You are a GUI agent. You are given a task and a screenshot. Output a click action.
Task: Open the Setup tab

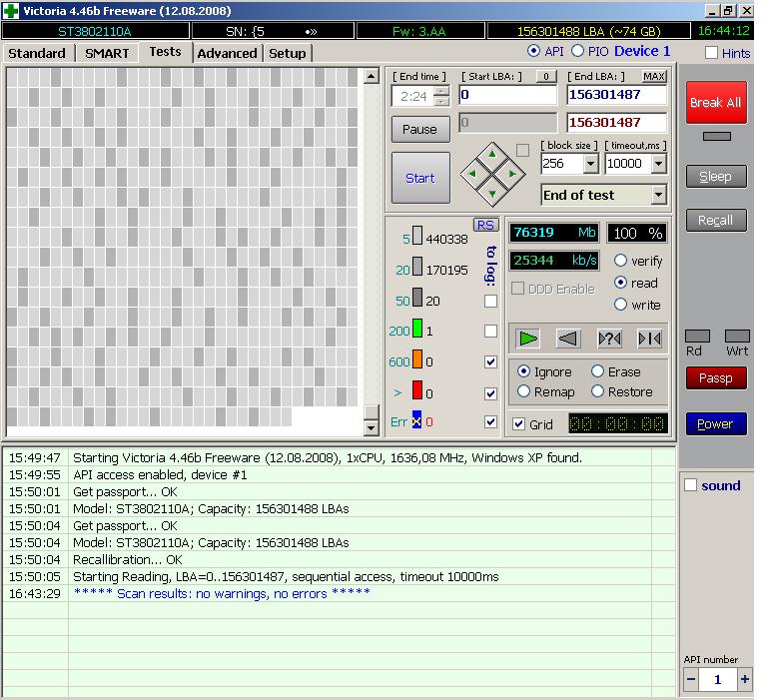tap(288, 53)
